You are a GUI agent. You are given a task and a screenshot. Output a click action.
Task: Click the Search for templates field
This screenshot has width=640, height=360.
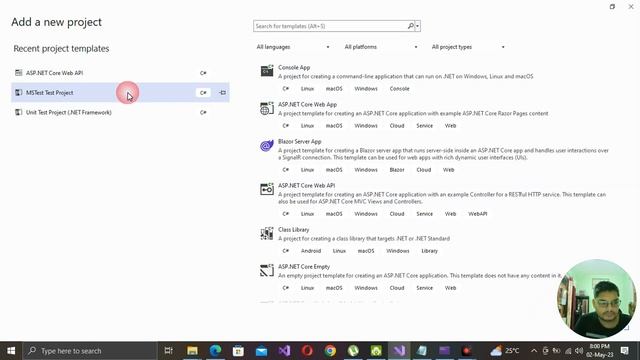coord(330,26)
